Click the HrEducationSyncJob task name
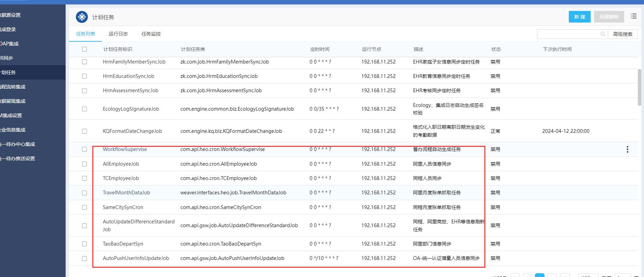The height and width of the screenshot is (277, 644). (x=129, y=76)
